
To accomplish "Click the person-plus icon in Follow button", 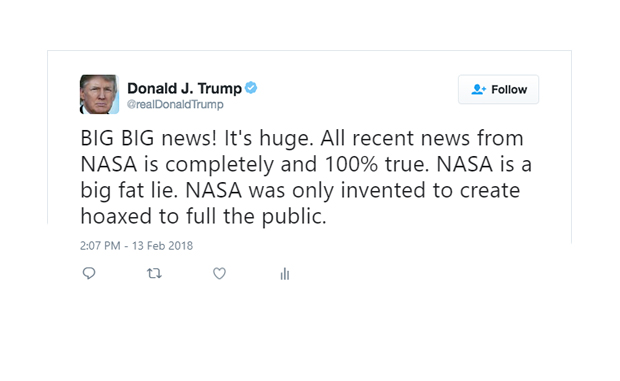I will point(478,89).
